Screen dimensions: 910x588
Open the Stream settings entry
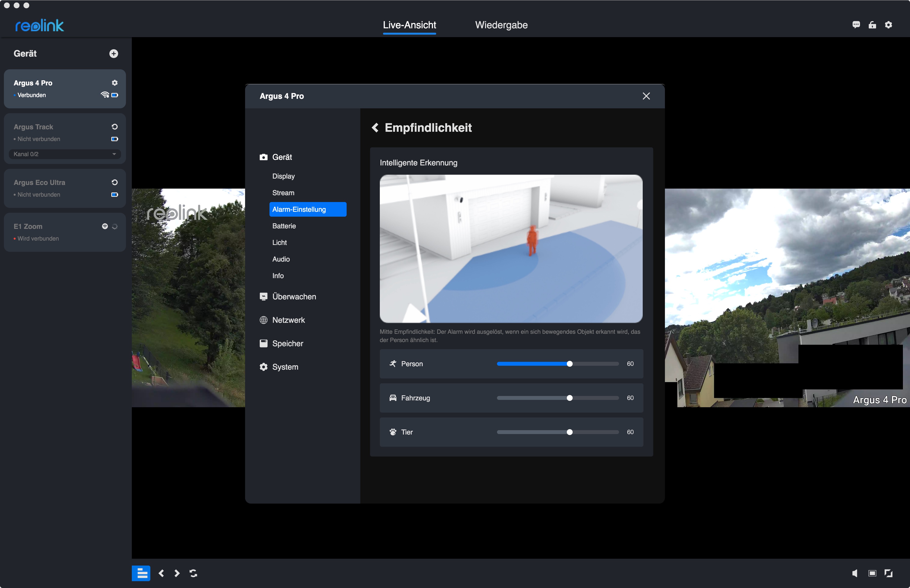click(x=283, y=193)
